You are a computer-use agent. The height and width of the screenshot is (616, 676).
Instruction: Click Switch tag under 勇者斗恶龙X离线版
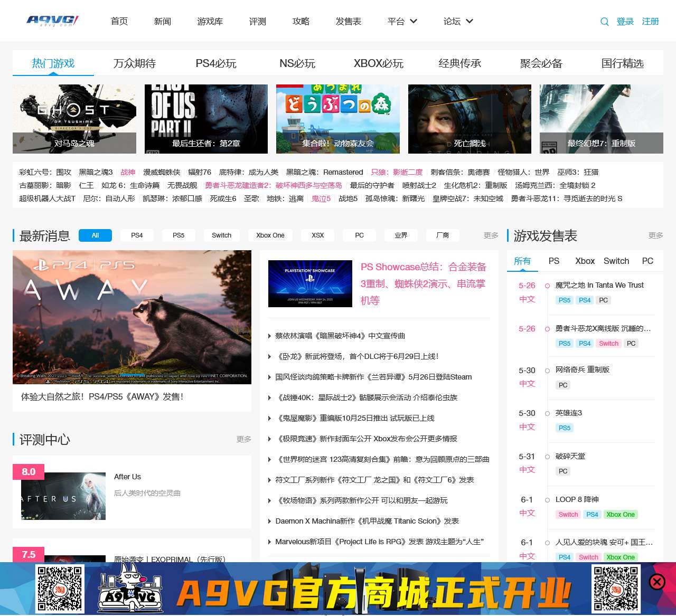coord(608,344)
